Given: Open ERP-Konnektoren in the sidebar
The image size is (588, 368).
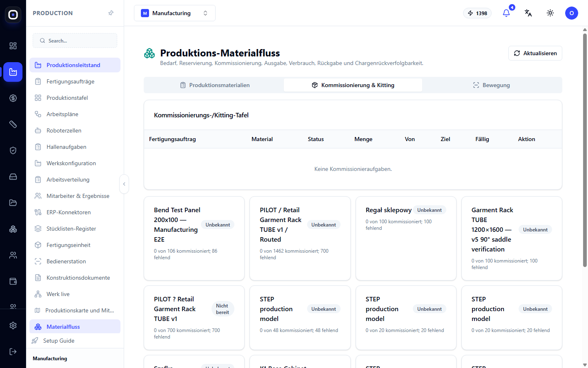Looking at the screenshot, I should tap(75, 212).
